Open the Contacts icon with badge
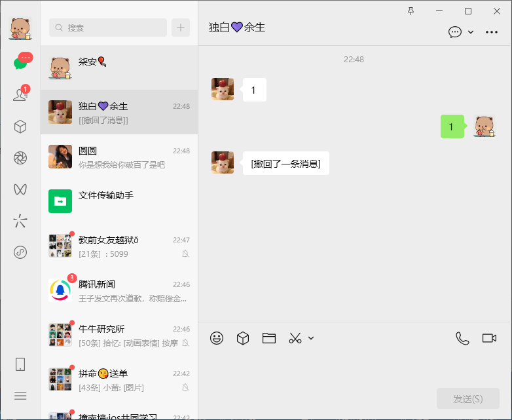The width and height of the screenshot is (512, 420). point(20,95)
